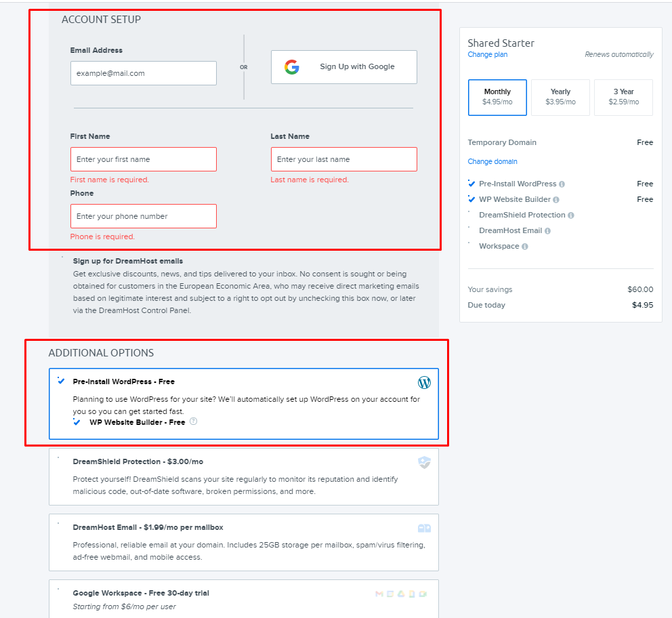Select the Yearly $3.95/mo billing option
The width and height of the screenshot is (672, 618).
560,98
